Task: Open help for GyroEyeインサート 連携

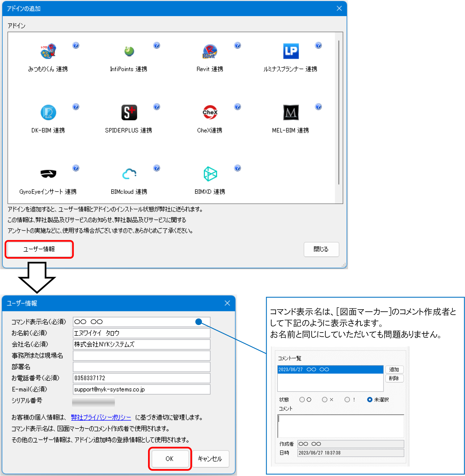Action: point(76,168)
